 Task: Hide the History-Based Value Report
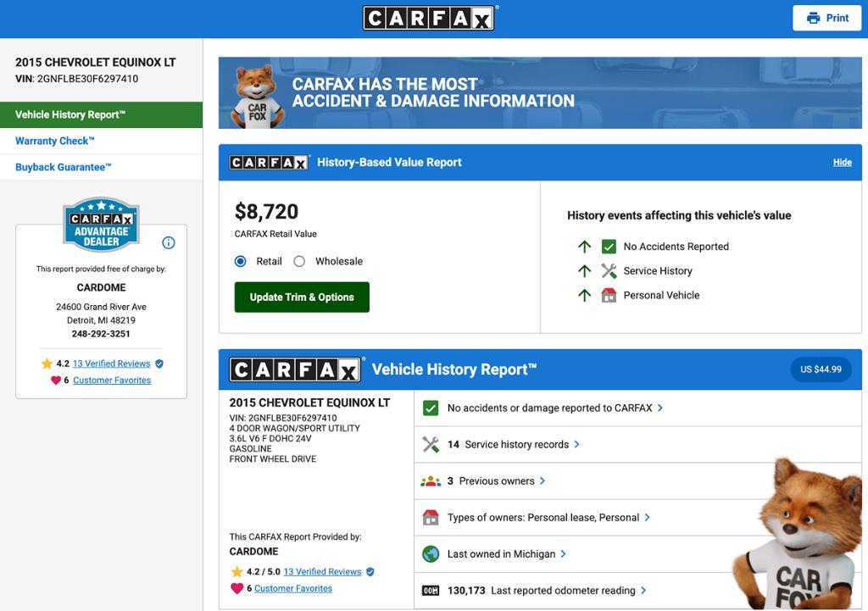tap(843, 162)
